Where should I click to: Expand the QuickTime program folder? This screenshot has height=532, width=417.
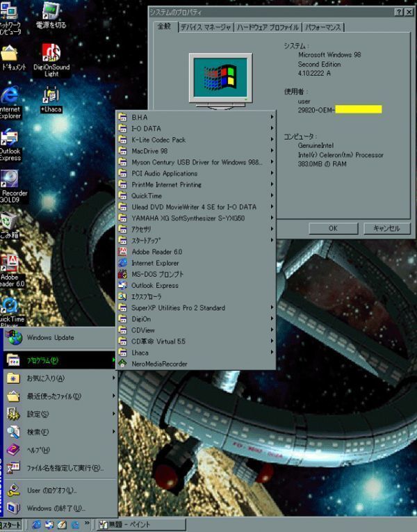196,195
